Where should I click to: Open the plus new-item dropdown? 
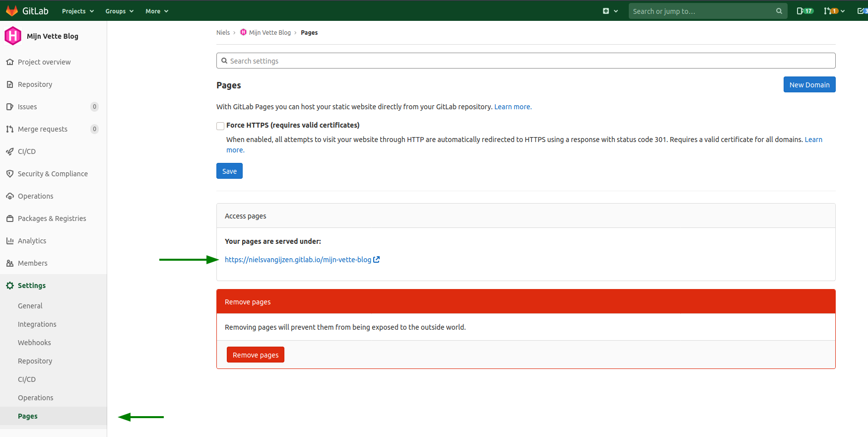coord(610,11)
